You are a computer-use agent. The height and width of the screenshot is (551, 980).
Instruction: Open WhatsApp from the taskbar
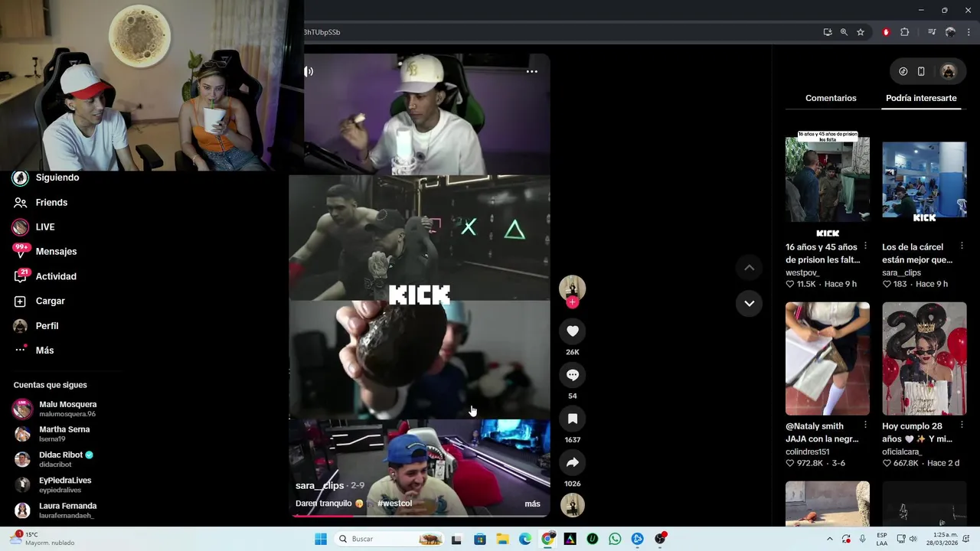(615, 539)
